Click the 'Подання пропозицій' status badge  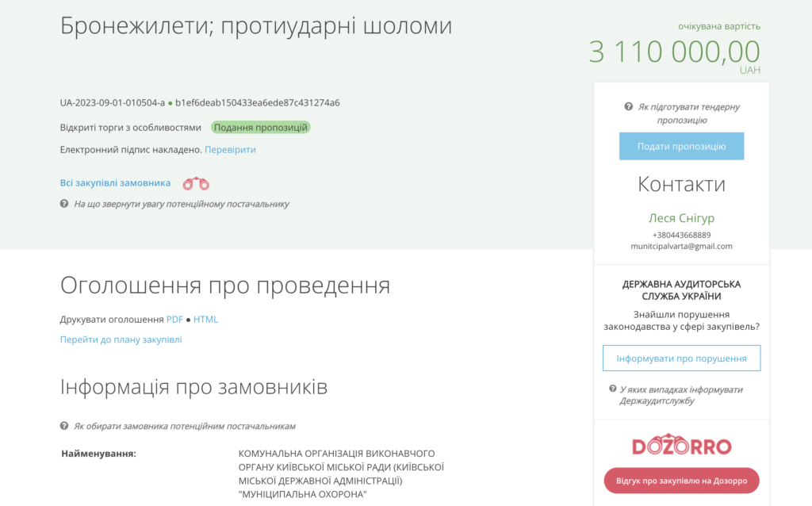(260, 127)
